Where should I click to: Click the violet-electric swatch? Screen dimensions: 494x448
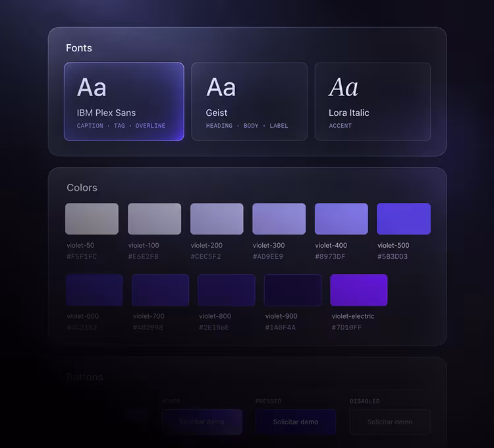tap(359, 290)
